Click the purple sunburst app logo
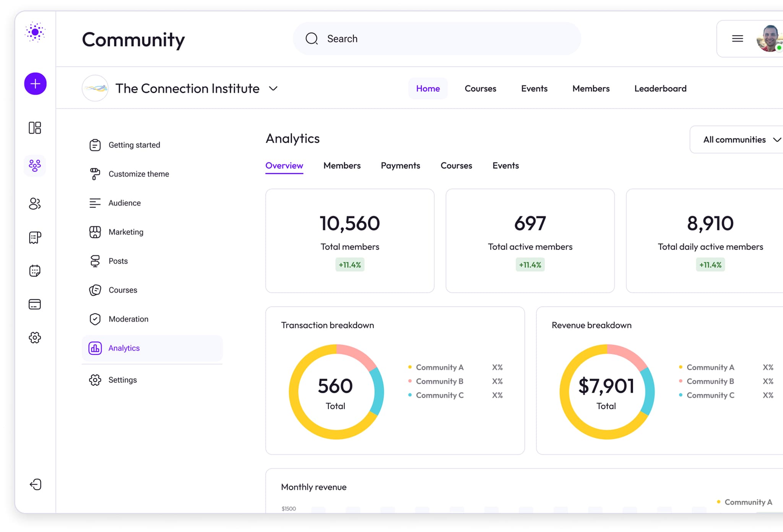This screenshot has height=532, width=783. pos(35,32)
